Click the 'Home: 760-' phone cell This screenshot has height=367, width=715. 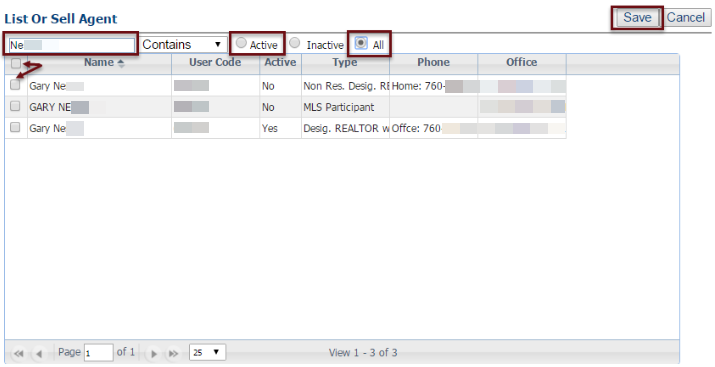pos(434,86)
